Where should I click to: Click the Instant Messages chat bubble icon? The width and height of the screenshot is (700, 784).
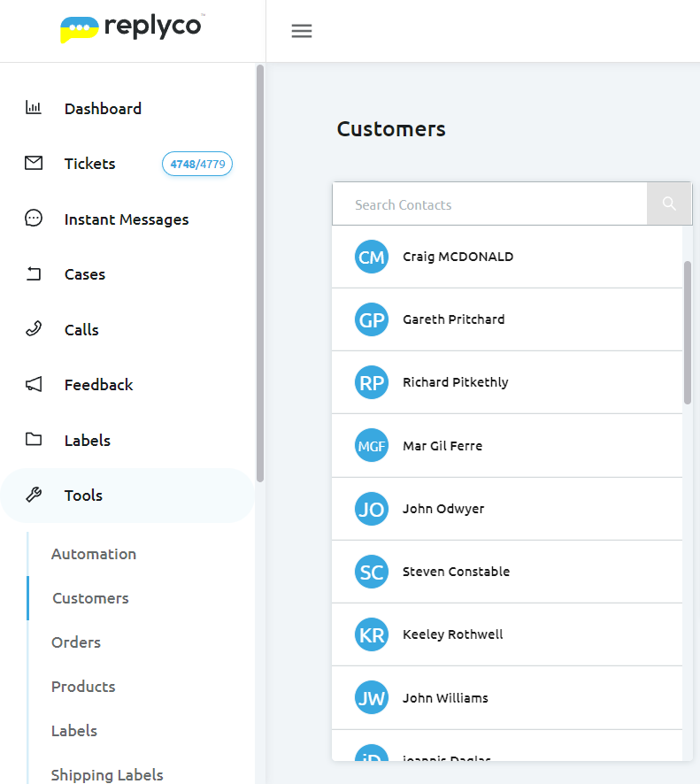tap(34, 219)
